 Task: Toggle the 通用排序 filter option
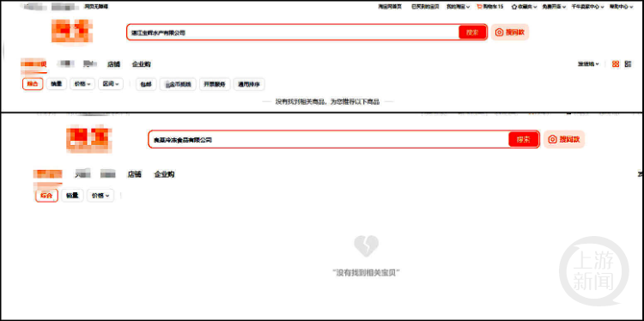pos(249,84)
